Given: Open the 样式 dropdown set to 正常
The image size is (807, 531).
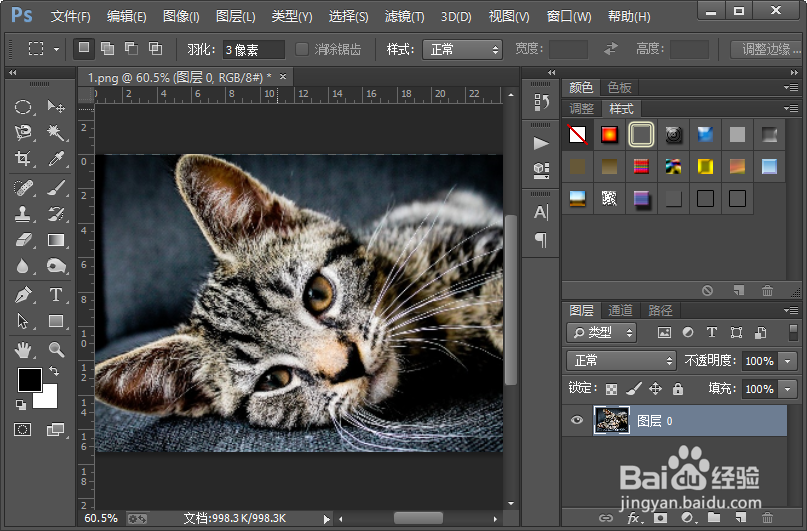Looking at the screenshot, I should click(462, 50).
